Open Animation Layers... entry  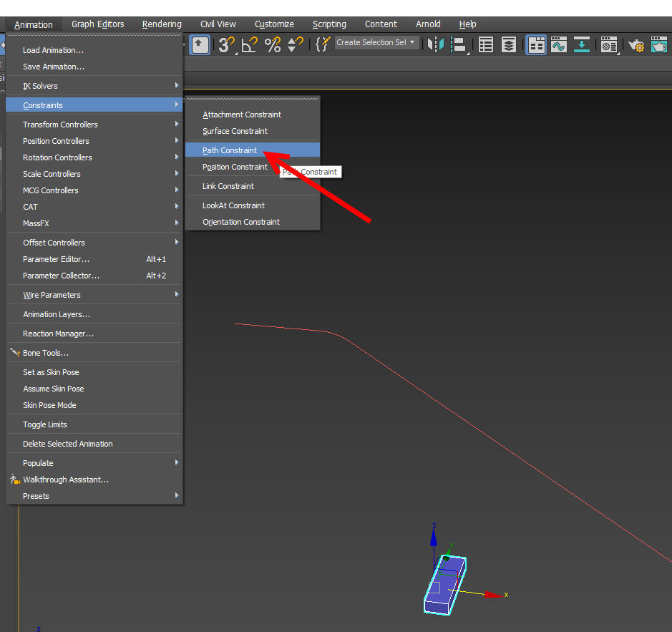pyautogui.click(x=94, y=314)
